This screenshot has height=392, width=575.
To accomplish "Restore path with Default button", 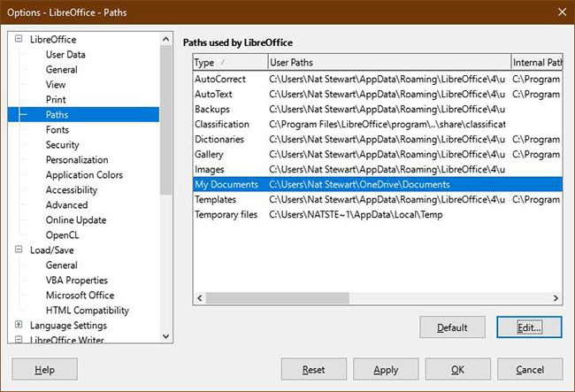I will coord(452,327).
